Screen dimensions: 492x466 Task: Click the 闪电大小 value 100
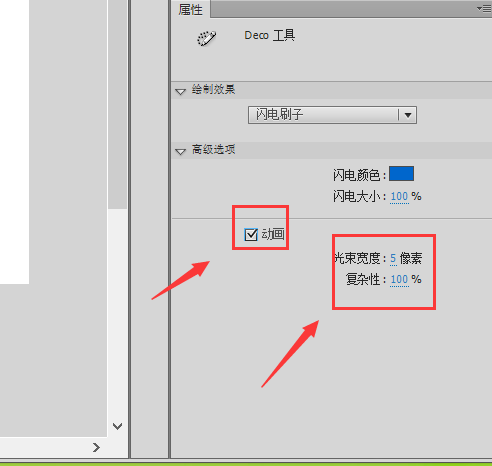tap(399, 197)
